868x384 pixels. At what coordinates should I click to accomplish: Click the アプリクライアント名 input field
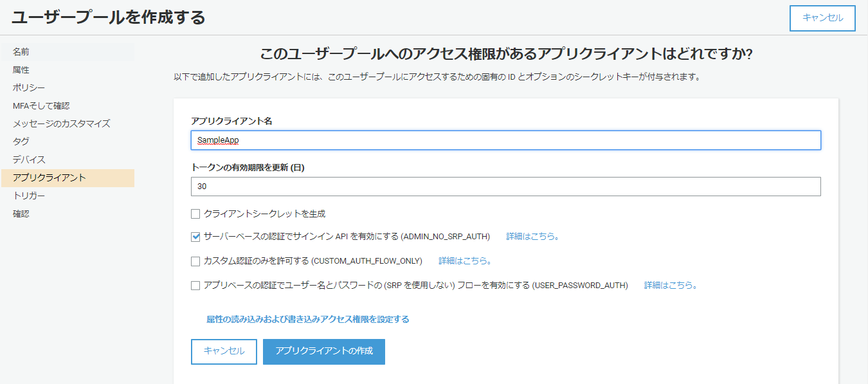[x=505, y=140]
